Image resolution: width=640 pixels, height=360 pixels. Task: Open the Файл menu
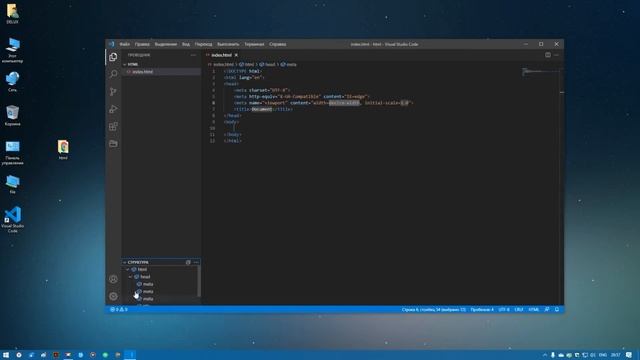pyautogui.click(x=124, y=44)
